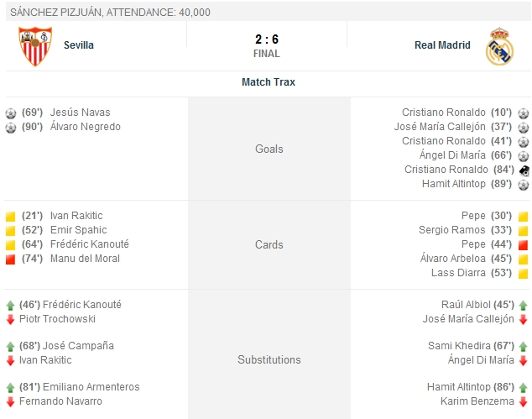This screenshot has width=532, height=419.
Task: Click the yellow card beside Sergio Ramos
Action: [523, 231]
